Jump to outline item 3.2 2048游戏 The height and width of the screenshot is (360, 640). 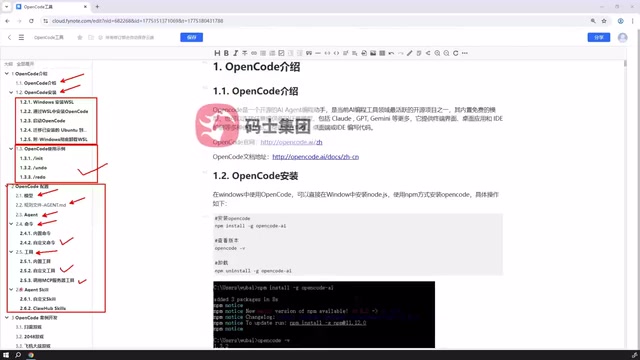pos(29,337)
